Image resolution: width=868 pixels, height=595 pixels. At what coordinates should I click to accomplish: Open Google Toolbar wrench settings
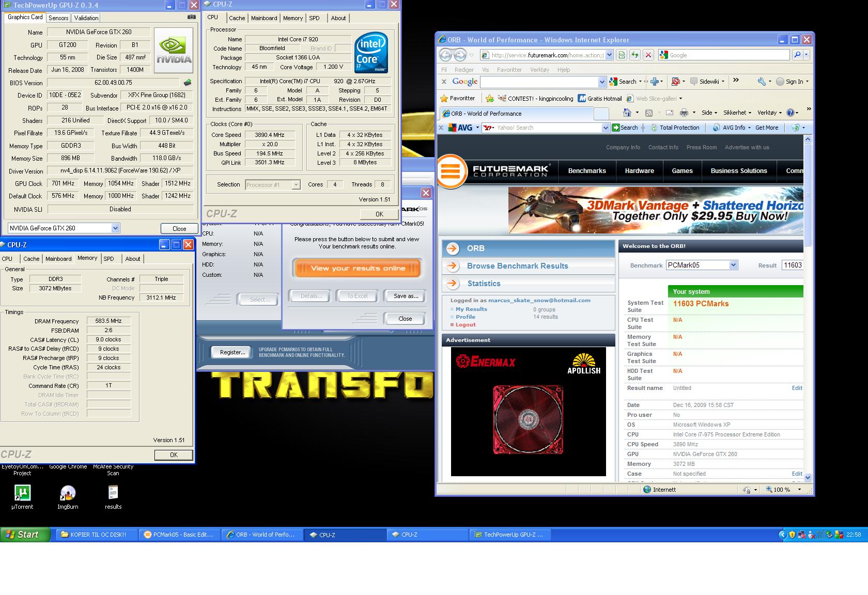(763, 82)
